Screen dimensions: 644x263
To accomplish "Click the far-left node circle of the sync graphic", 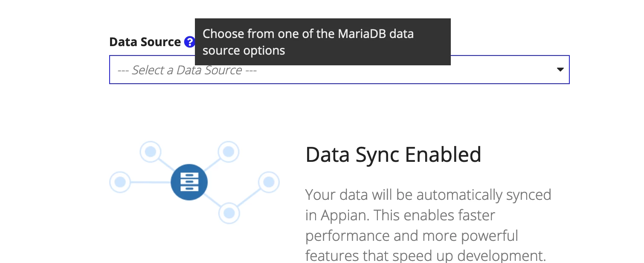I will pos(120,182).
